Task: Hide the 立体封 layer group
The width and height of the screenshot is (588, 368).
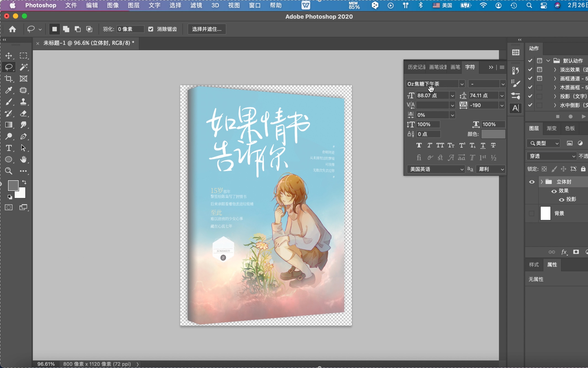Action: click(x=532, y=182)
